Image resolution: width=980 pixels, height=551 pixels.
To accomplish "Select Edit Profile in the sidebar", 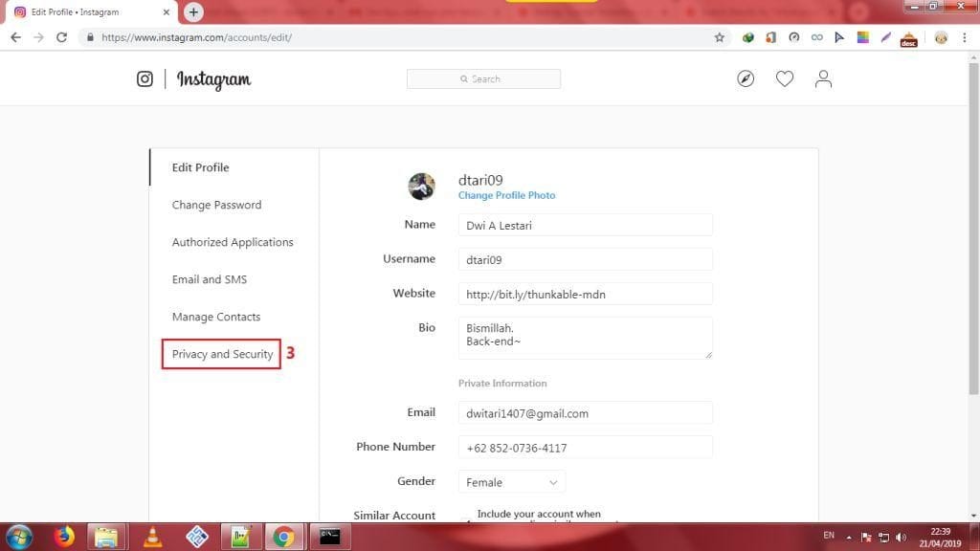I will click(x=201, y=167).
